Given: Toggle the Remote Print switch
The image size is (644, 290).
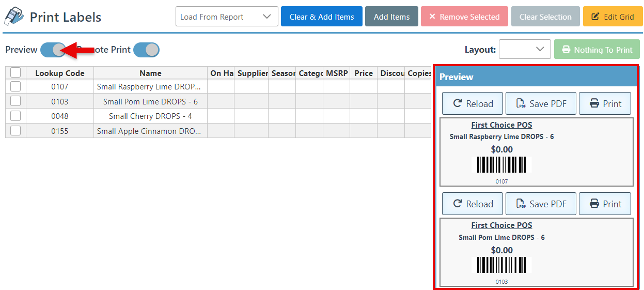Looking at the screenshot, I should point(146,50).
